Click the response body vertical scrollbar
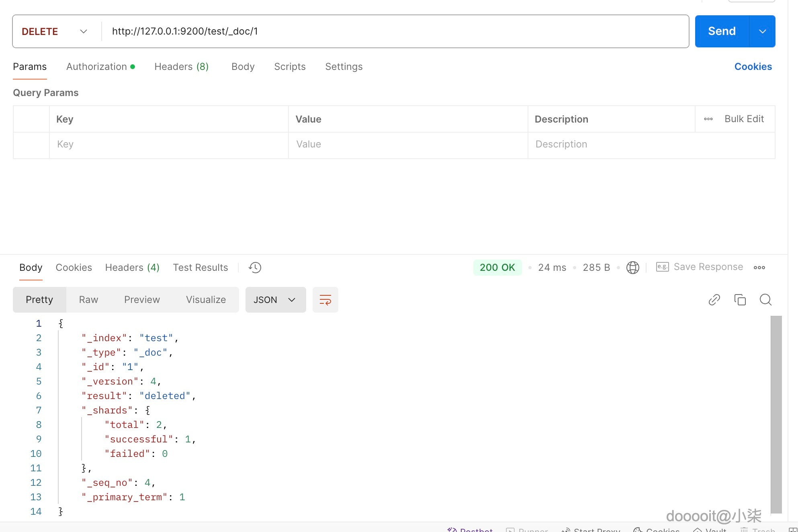The image size is (798, 532). [x=776, y=414]
